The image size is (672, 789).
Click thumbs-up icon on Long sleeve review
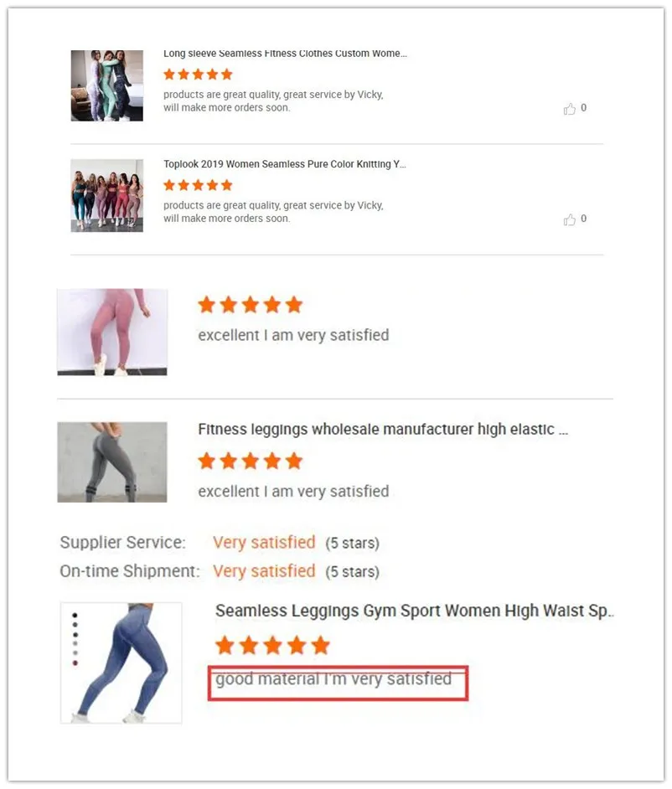pos(569,109)
